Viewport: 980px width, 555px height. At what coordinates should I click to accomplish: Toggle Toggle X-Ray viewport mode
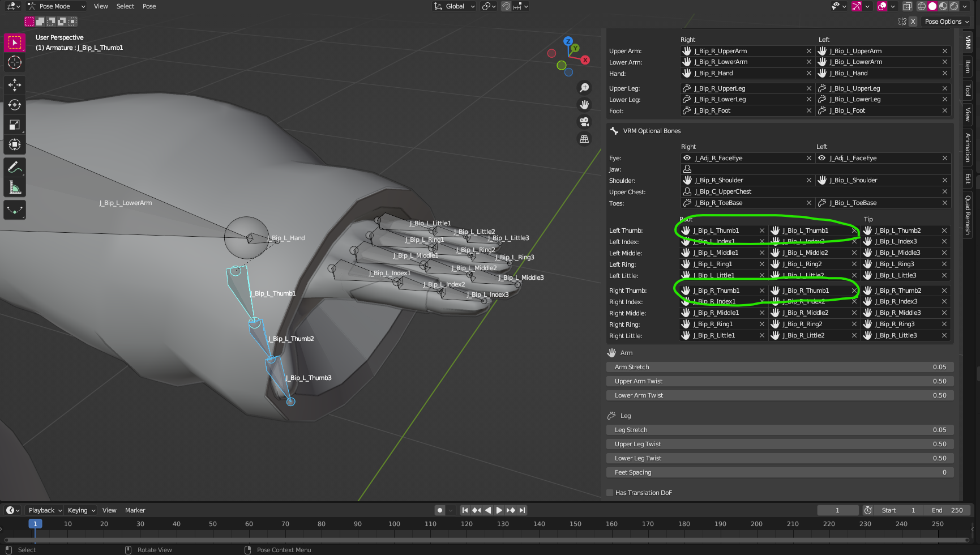(x=906, y=6)
